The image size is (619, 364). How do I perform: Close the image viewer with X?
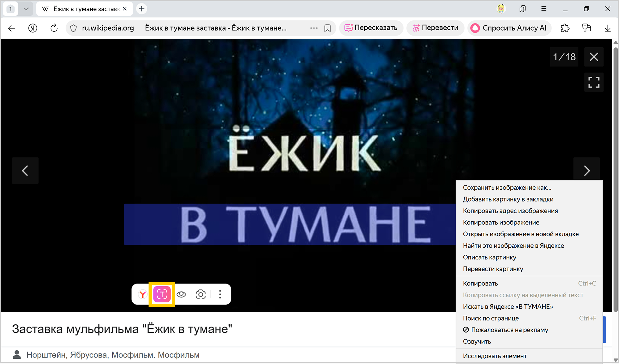(x=594, y=57)
